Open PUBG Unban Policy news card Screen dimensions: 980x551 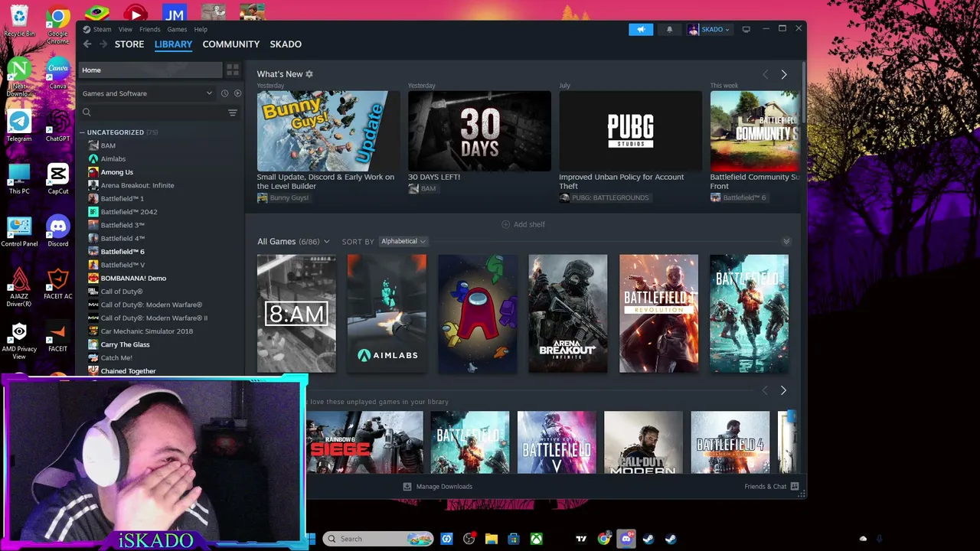[x=630, y=132]
